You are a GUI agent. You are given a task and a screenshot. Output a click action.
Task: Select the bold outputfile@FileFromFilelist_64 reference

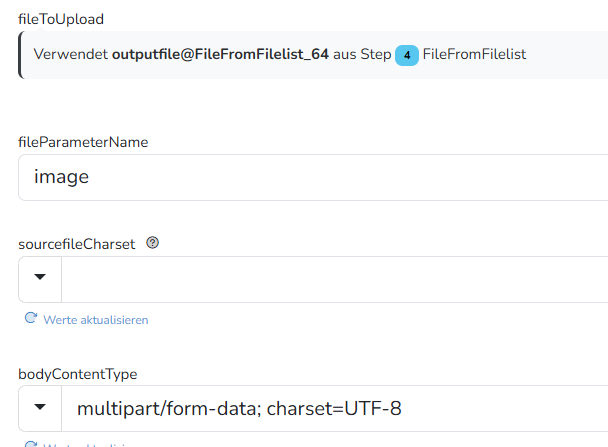coord(220,54)
